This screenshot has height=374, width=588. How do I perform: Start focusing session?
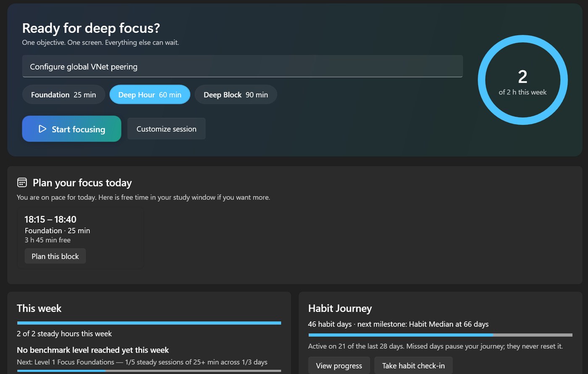tap(71, 129)
